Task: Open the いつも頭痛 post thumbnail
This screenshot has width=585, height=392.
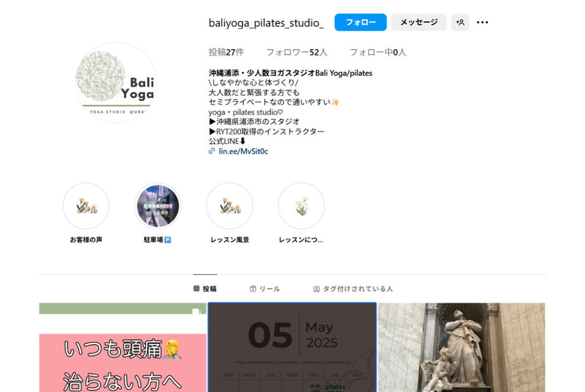Action: coord(123,347)
